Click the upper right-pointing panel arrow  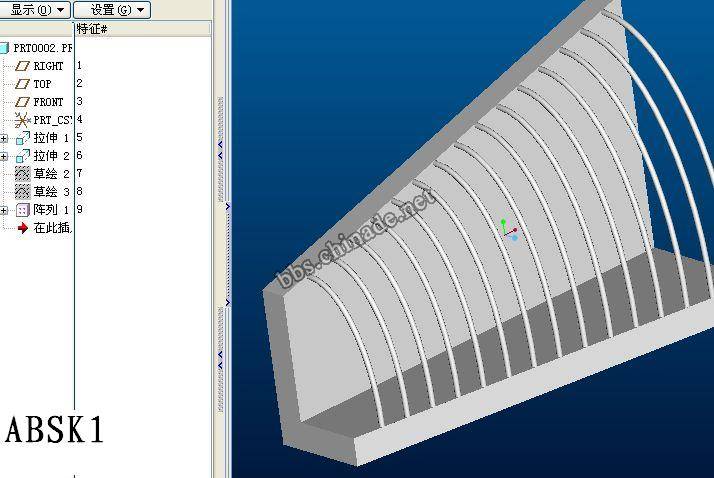(228, 207)
